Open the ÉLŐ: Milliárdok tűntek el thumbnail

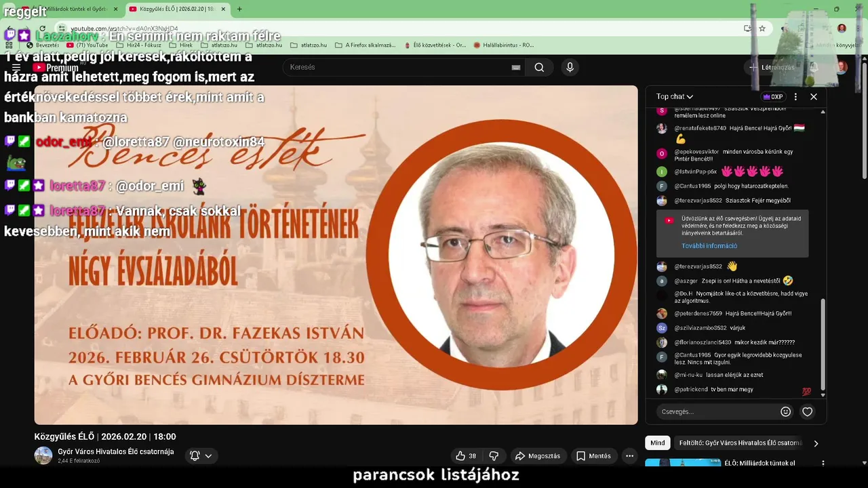click(x=683, y=464)
